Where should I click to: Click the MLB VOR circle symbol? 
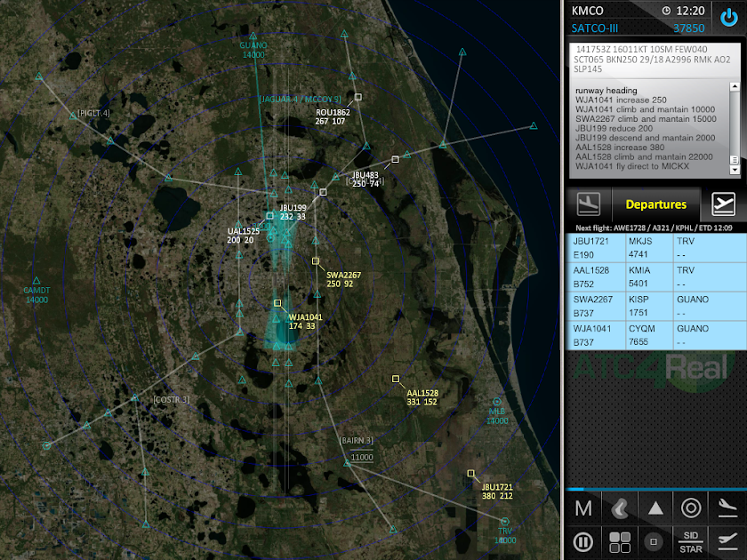point(496,402)
